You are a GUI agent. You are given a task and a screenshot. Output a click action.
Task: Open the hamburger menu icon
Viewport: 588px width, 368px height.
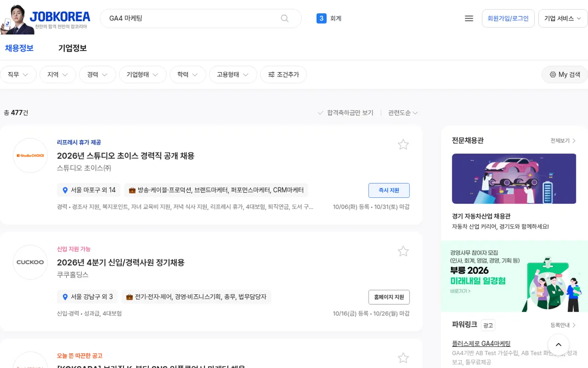coord(469,18)
